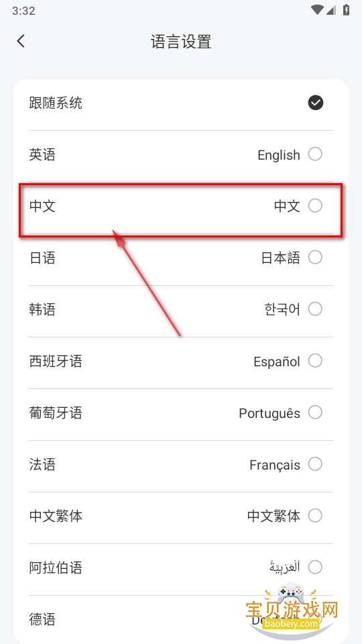Select the Français radio button
Screen dimensions: 362x644
click(x=315, y=464)
